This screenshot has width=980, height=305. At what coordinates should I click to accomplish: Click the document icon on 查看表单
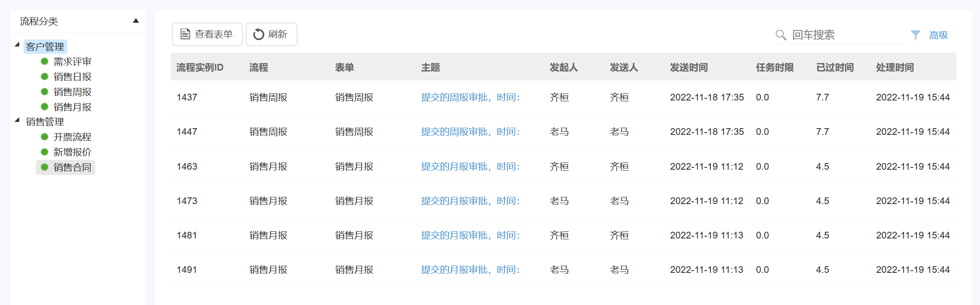pyautogui.click(x=185, y=34)
